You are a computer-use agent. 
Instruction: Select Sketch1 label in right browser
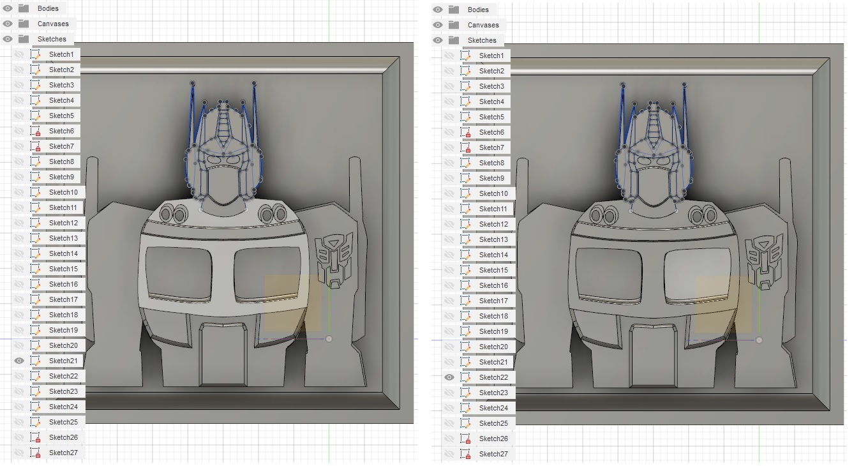491,56
